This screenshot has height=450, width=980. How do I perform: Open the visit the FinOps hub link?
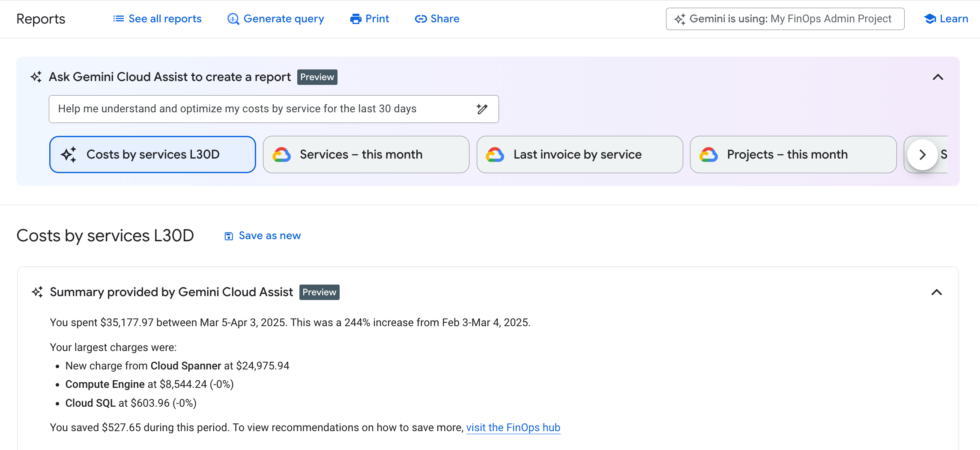pos(513,427)
